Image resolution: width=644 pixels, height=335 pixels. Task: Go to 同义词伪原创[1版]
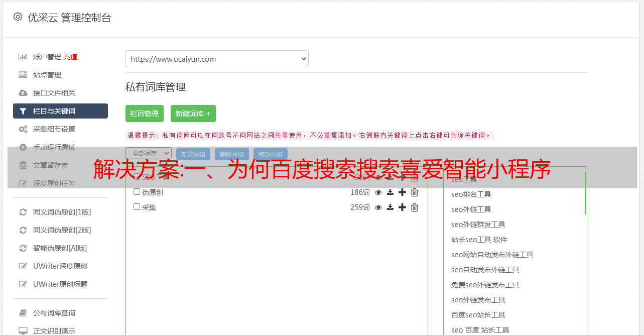[62, 212]
